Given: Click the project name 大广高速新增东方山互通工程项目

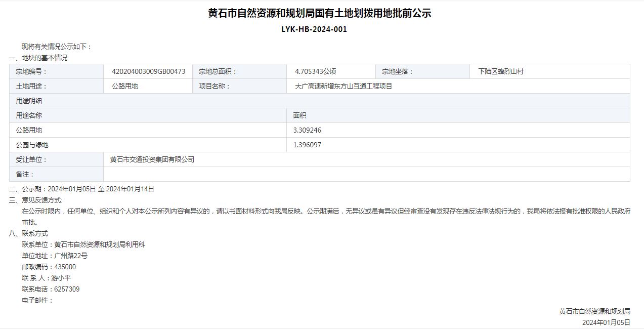Looking at the screenshot, I should click(344, 86).
